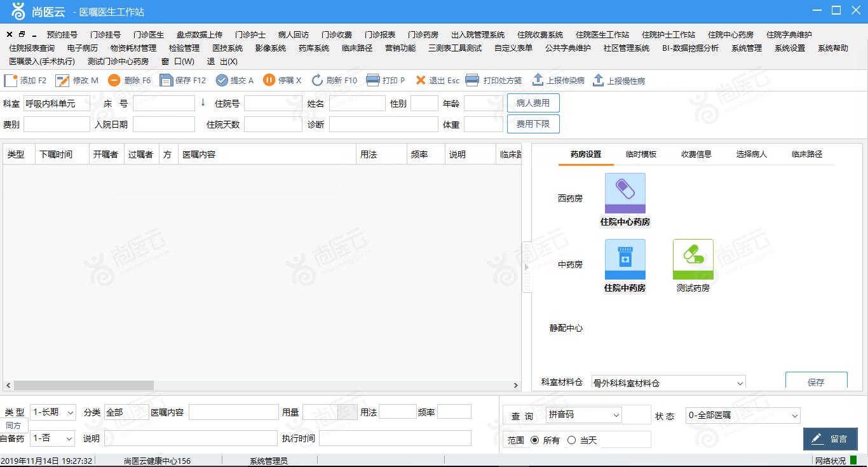Click the 删除 F6 delete icon
The width and height of the screenshot is (868, 467).
[114, 80]
